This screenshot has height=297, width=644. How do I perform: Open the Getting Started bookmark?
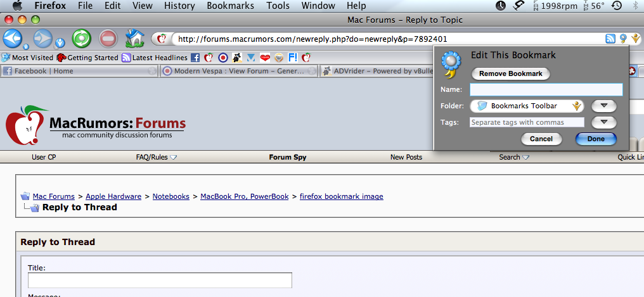(87, 58)
